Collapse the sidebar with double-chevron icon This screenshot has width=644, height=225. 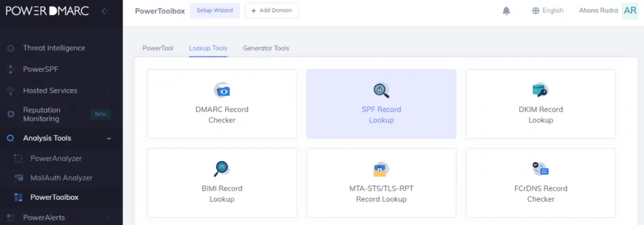click(105, 11)
